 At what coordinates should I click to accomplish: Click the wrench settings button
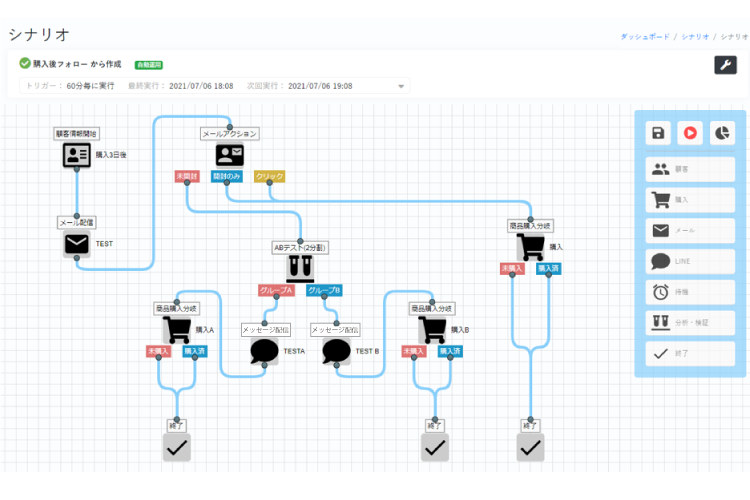(x=725, y=65)
